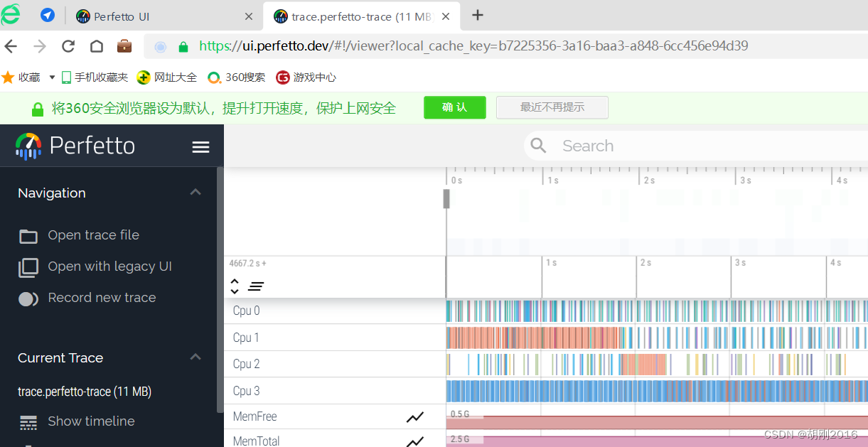
Task: Select the MemFree track label
Action: click(x=254, y=416)
